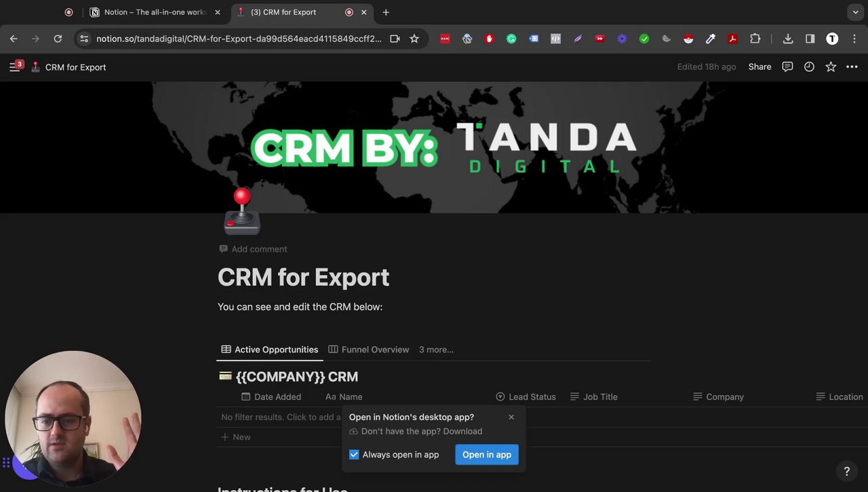The width and height of the screenshot is (868, 492).
Task: Open Chrome tab search chevron
Action: click(x=855, y=12)
